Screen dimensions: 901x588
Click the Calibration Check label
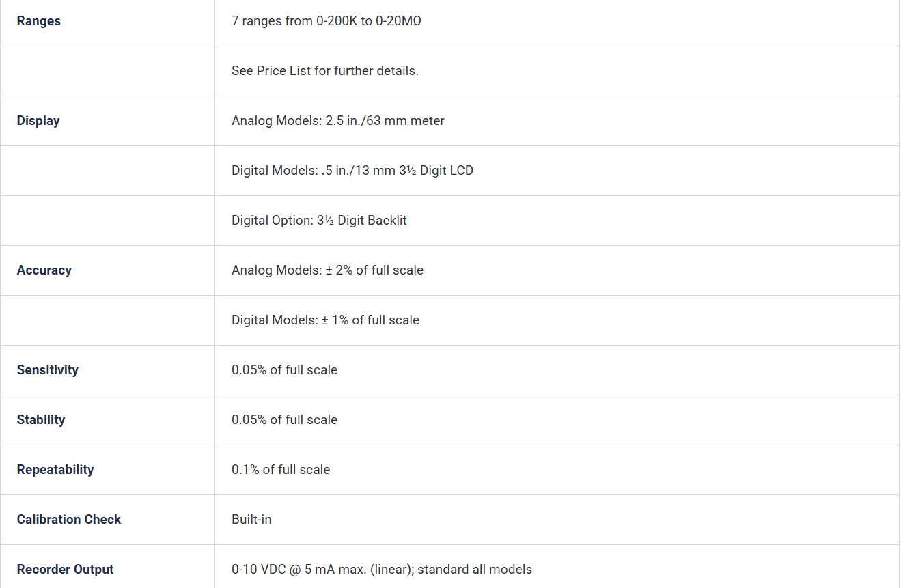[68, 520]
